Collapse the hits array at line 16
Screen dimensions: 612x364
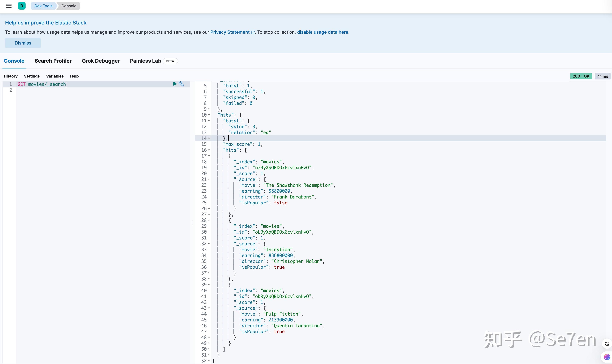coord(209,150)
